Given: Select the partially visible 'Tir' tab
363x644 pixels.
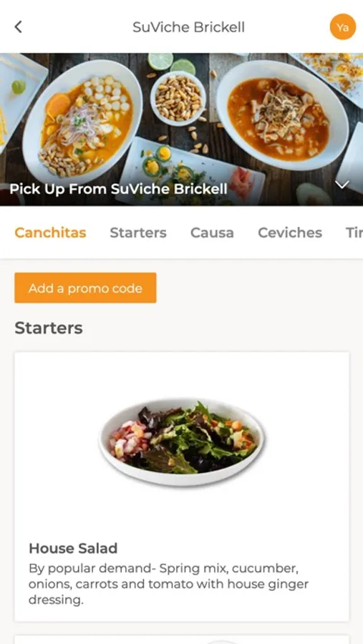Looking at the screenshot, I should [354, 233].
